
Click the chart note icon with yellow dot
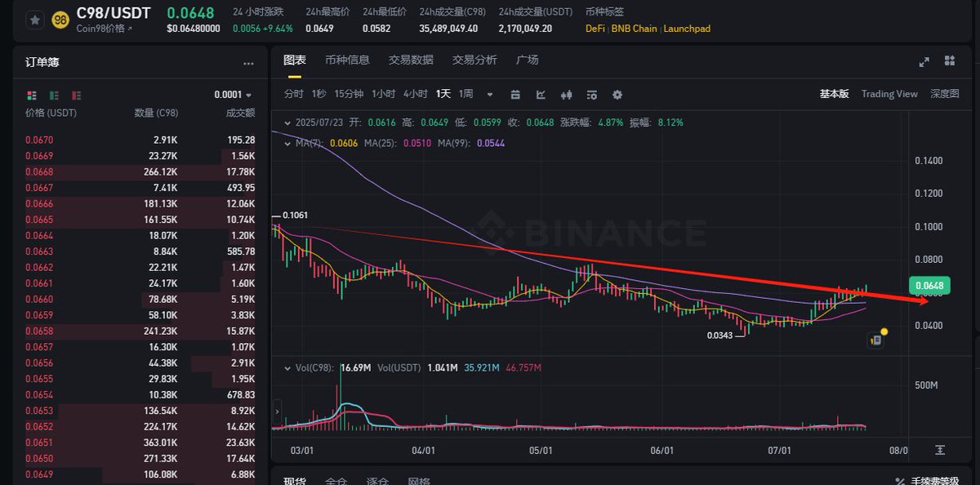(876, 339)
